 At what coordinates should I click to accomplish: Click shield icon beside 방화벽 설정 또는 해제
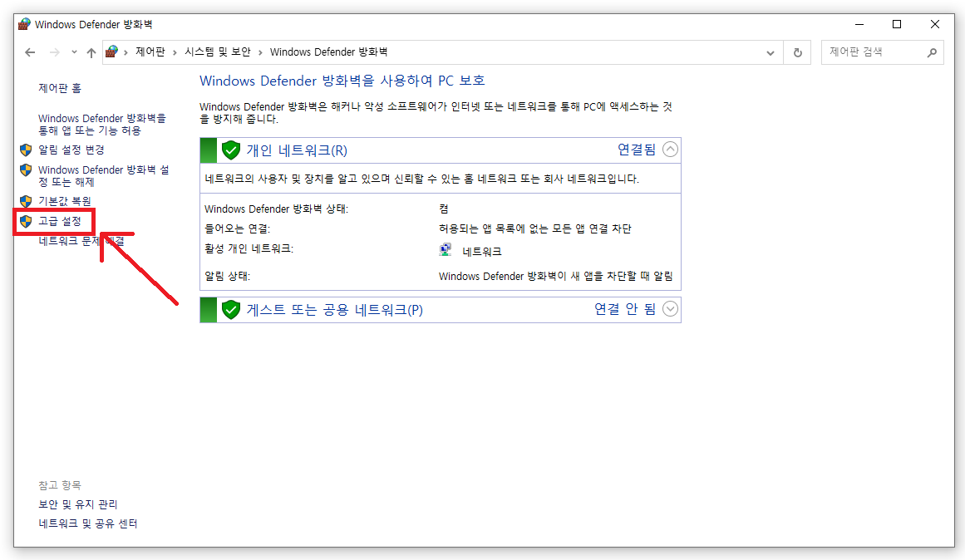pyautogui.click(x=26, y=169)
